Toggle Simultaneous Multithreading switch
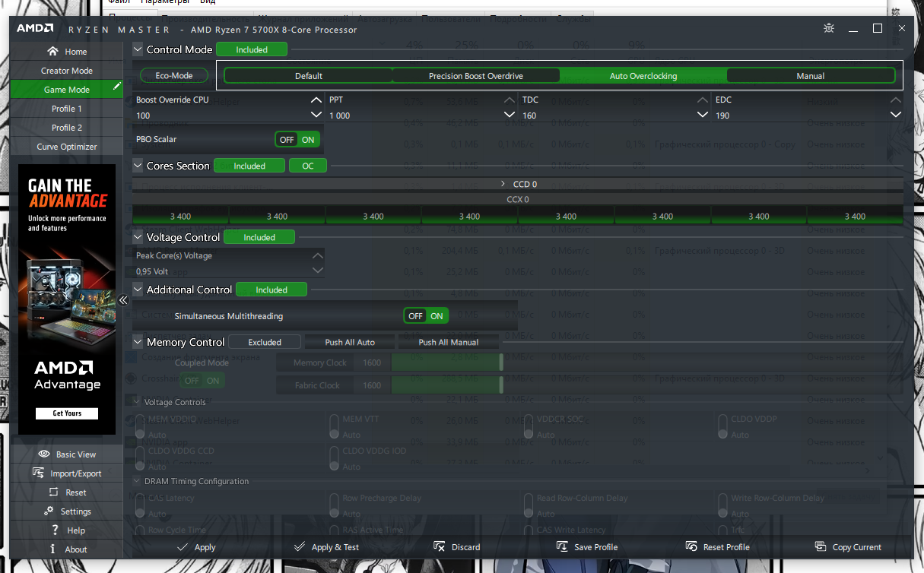The image size is (924, 573). coord(426,316)
